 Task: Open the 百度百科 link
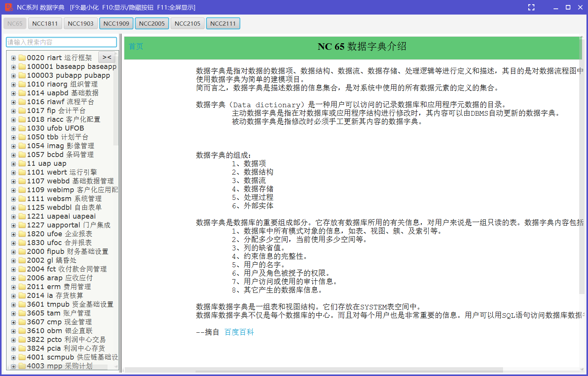[x=239, y=332]
